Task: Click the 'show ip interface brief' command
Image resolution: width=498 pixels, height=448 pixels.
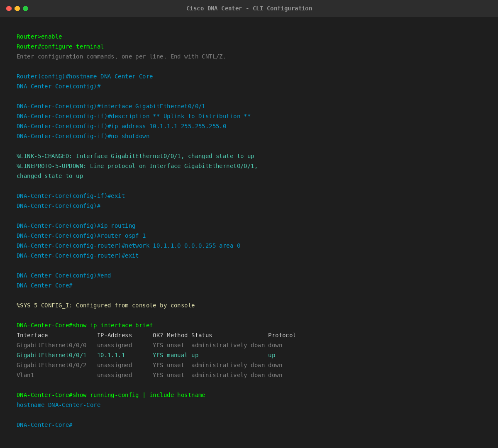Action: [x=84, y=325]
